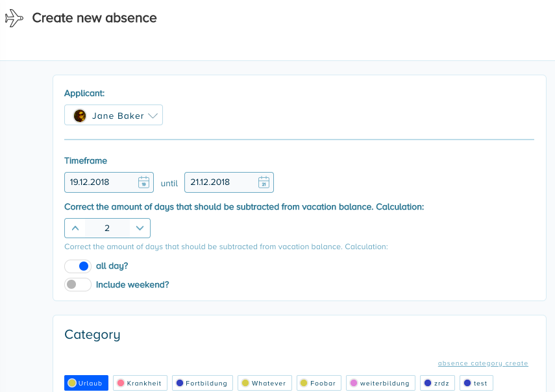Viewport: 555px width, 392px height.
Task: Click the start date field 19.12.2018
Action: click(108, 182)
